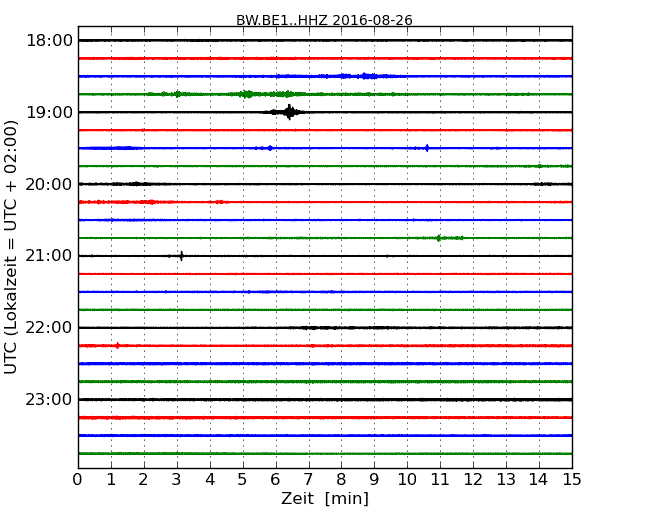This screenshot has width=650, height=520.
Task: Click the 21:00 y-axis label
Action: tap(49, 256)
